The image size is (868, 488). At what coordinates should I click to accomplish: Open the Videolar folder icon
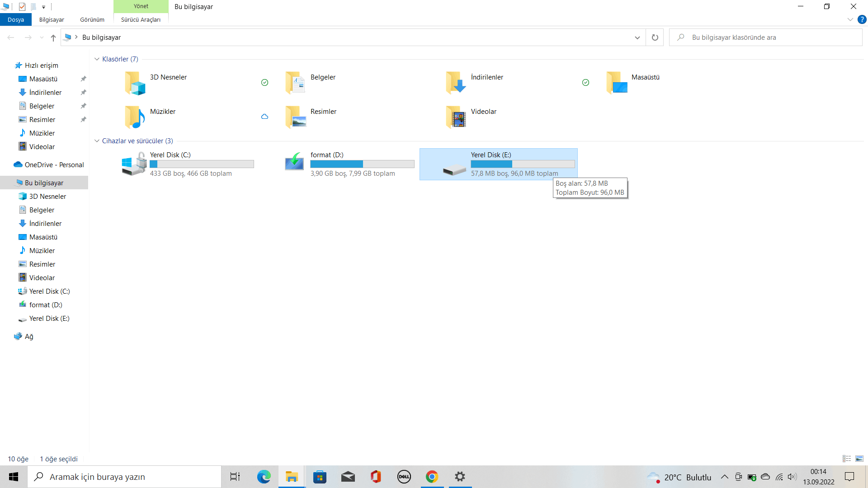(x=456, y=117)
